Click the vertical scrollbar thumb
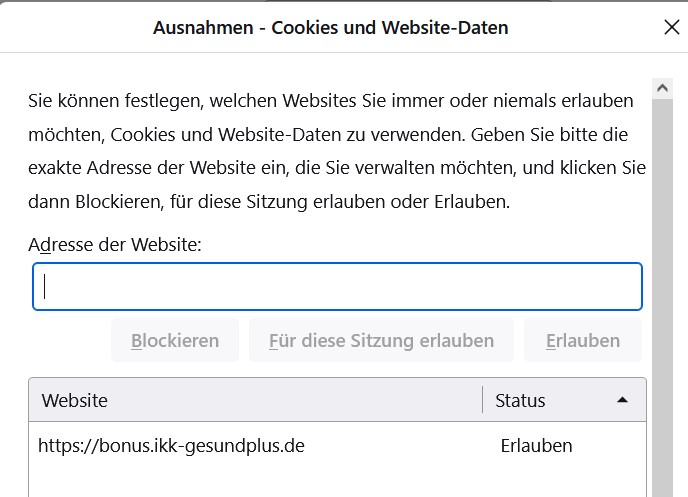The height and width of the screenshot is (497, 688). (x=661, y=300)
